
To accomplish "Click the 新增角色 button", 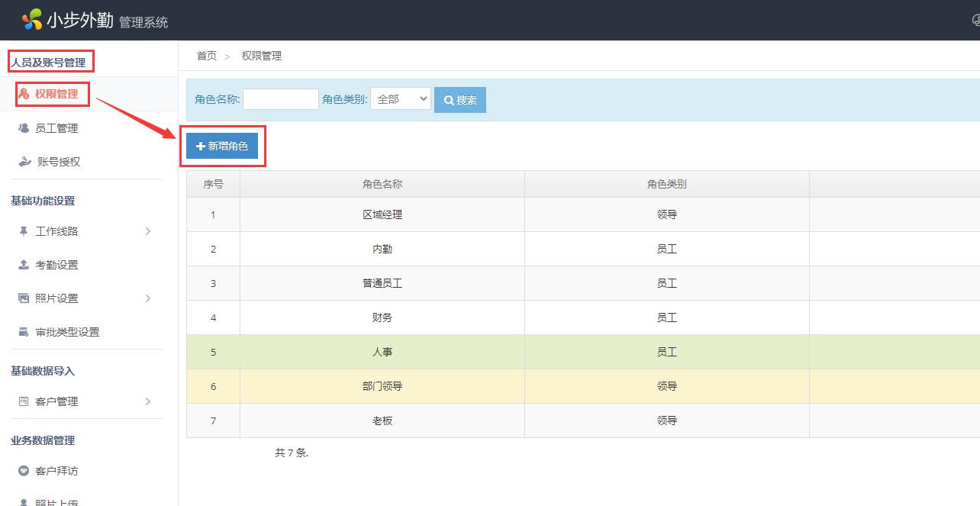I will [222, 146].
